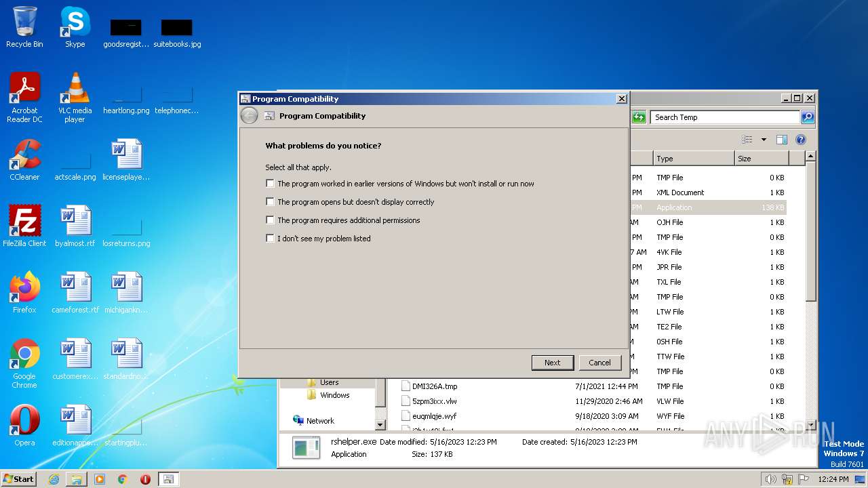
Task: Open Firefox desktop shortcut
Action: tap(24, 292)
